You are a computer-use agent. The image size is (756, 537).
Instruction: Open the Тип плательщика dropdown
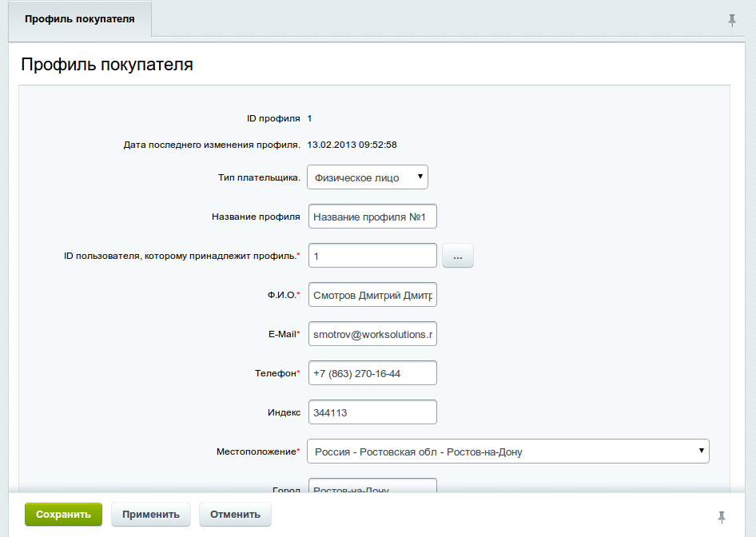368,177
